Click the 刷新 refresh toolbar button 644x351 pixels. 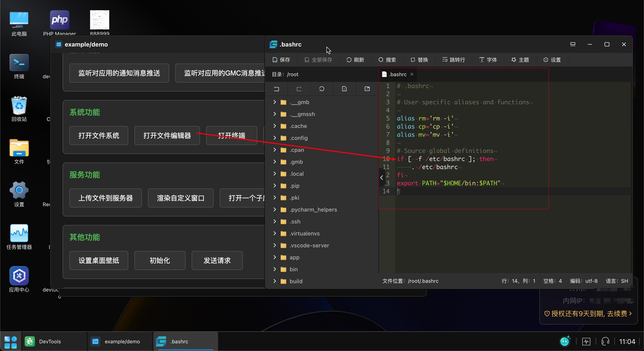tap(355, 60)
